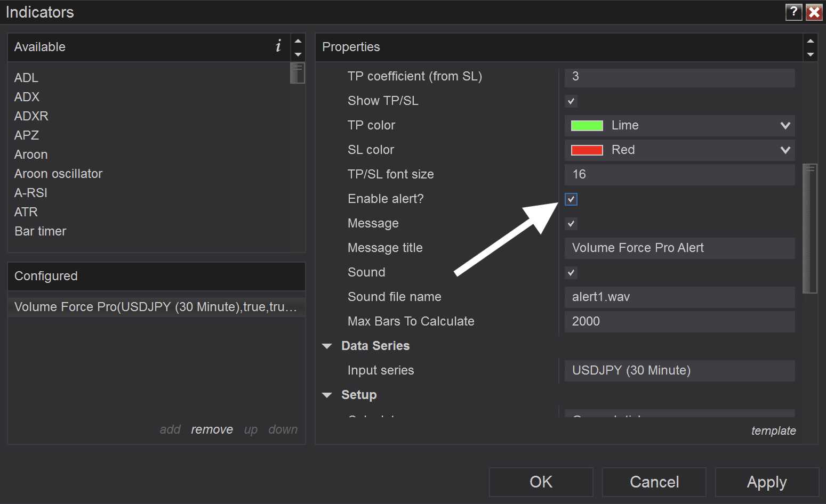
Task: Click the OK button
Action: (x=541, y=482)
